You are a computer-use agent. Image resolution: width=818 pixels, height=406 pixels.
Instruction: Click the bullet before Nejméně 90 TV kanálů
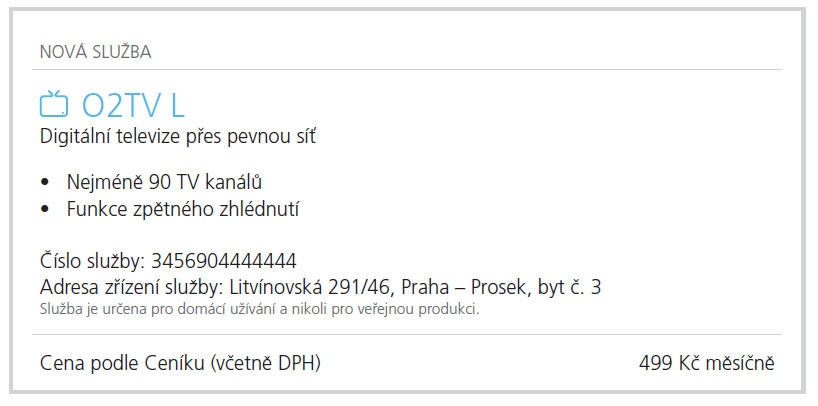tap(45, 182)
